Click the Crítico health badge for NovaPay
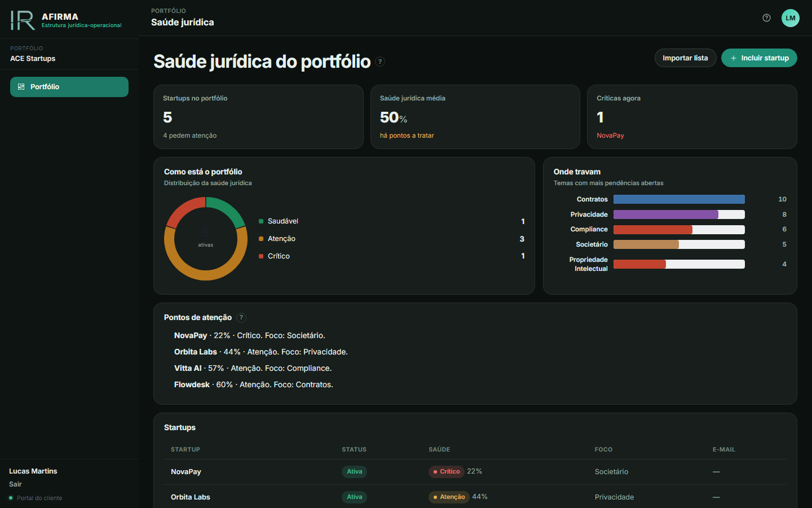 click(446, 472)
